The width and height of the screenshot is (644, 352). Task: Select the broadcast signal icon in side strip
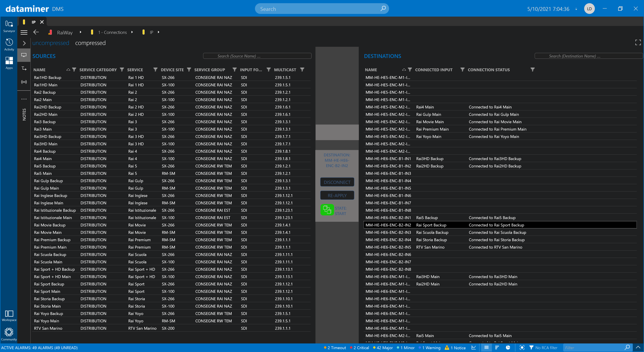pos(24,82)
